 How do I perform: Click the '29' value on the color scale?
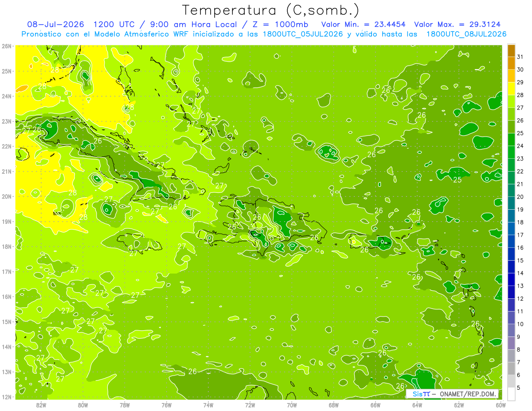click(x=520, y=82)
